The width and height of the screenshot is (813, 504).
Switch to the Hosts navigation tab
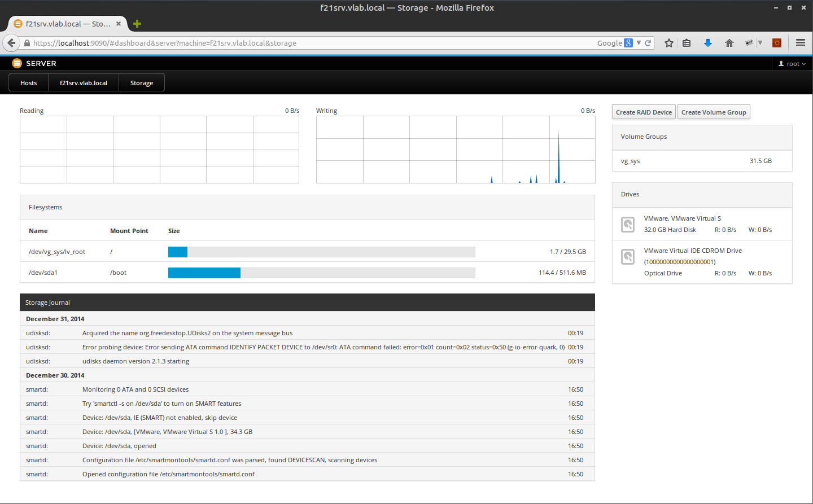(29, 83)
